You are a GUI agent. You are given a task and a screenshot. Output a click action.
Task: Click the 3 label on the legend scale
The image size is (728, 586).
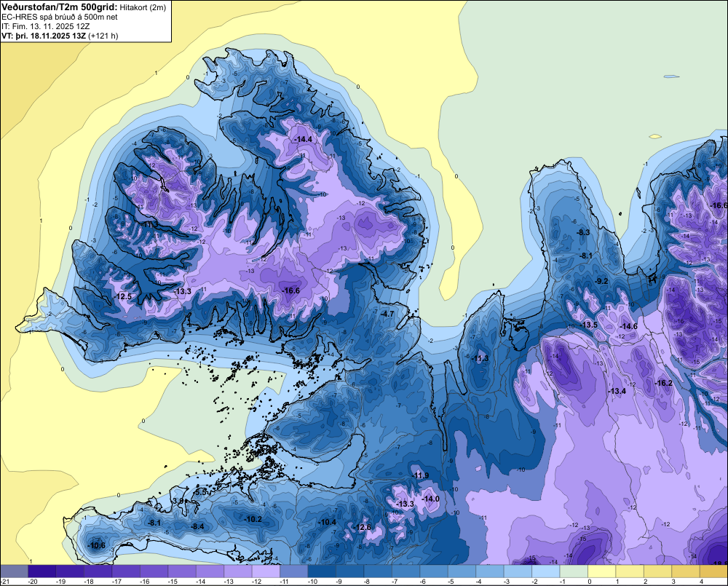(673, 582)
